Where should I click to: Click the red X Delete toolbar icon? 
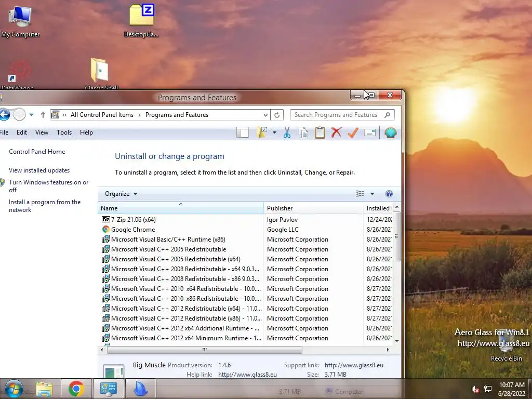[336, 132]
